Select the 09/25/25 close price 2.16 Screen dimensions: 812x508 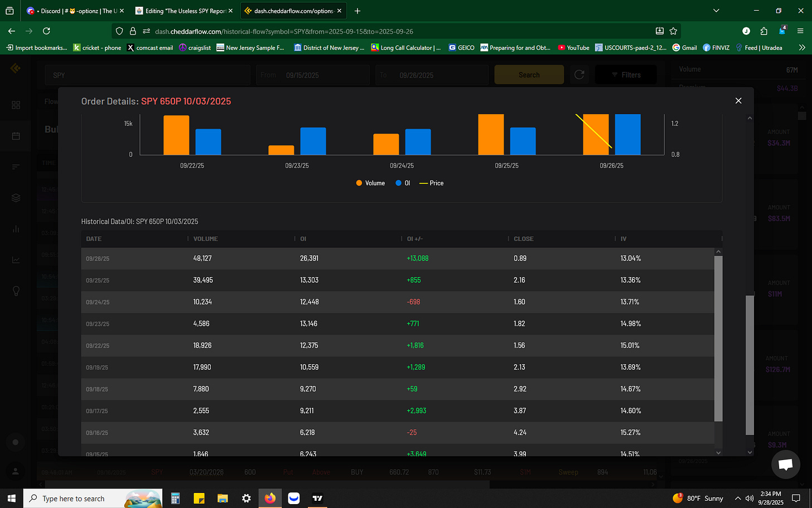(519, 280)
